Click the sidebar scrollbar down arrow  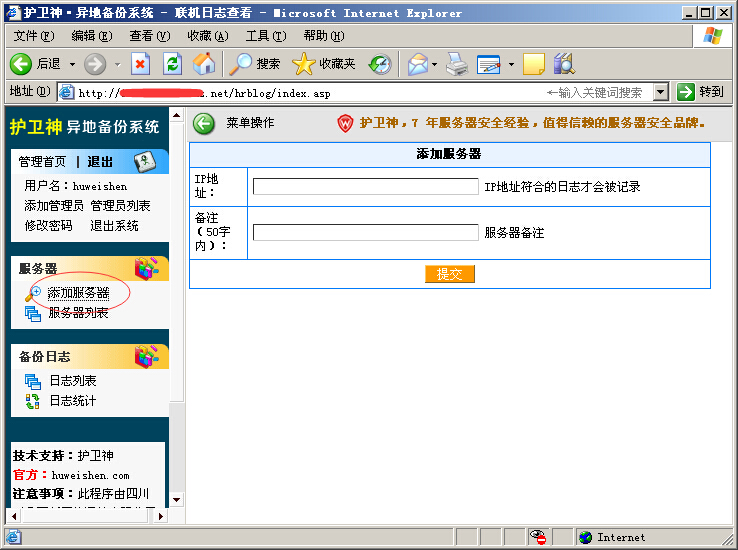[177, 499]
